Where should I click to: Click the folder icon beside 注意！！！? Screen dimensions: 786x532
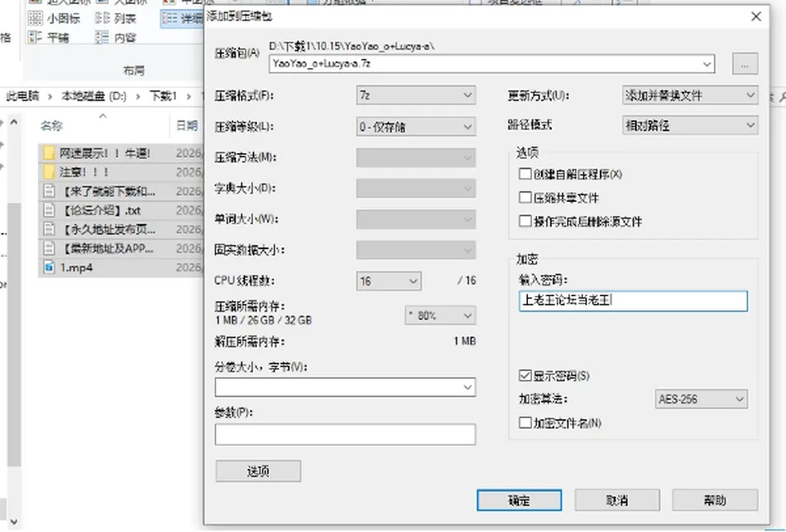point(48,172)
